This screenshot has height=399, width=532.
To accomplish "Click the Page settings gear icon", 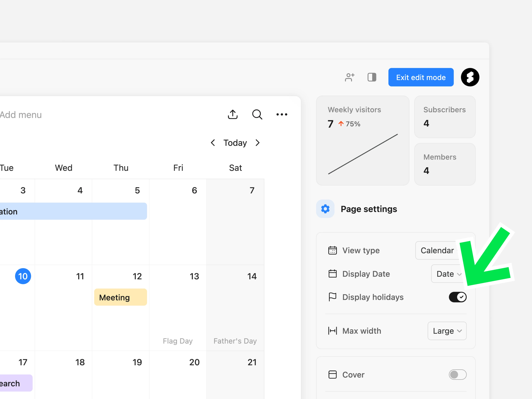I will point(325,209).
